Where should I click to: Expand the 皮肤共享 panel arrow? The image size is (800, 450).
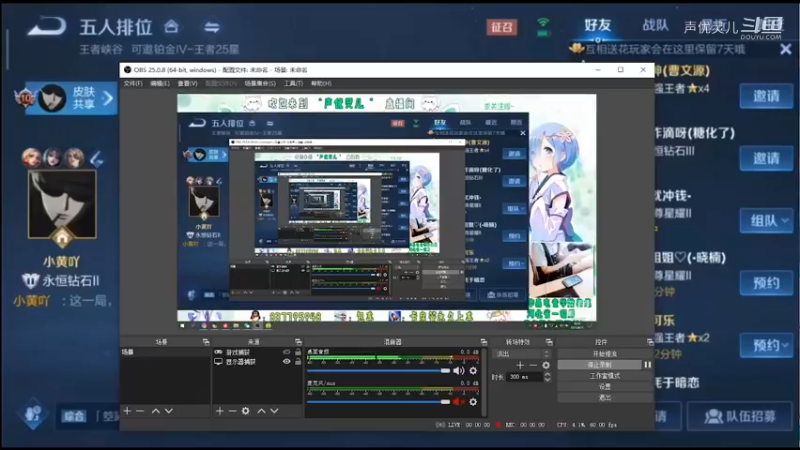108,97
